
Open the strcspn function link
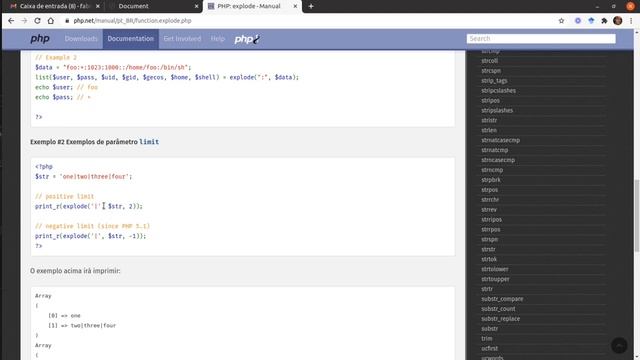pyautogui.click(x=491, y=71)
